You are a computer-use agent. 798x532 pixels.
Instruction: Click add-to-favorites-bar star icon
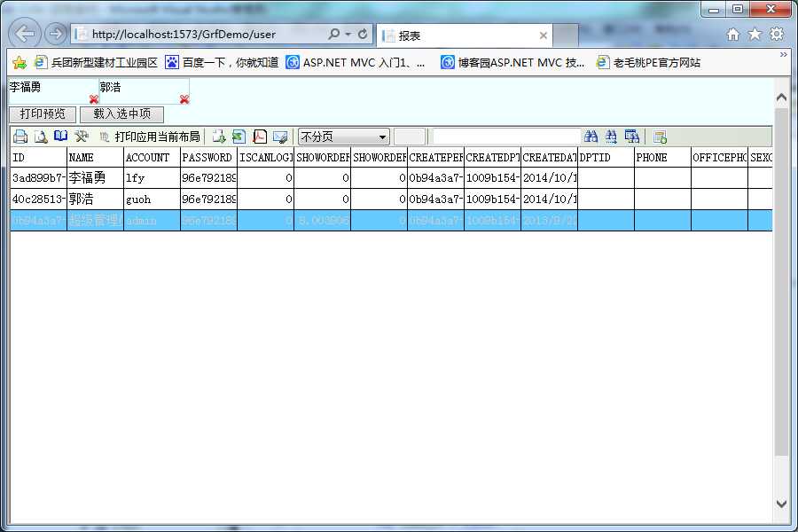(20, 63)
